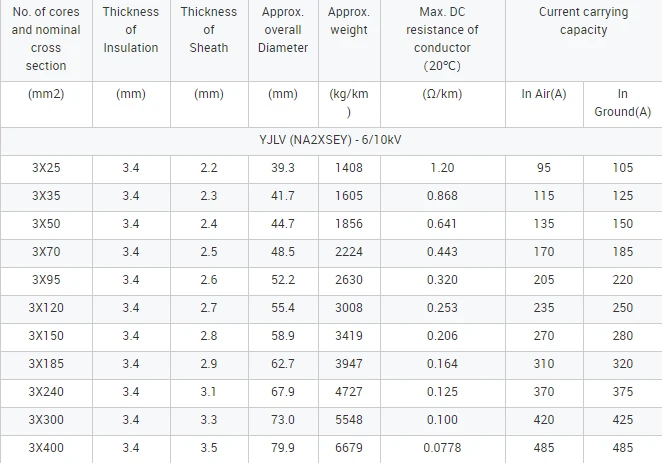
Task: Select the 3X25 cross section cell
Action: click(46, 168)
